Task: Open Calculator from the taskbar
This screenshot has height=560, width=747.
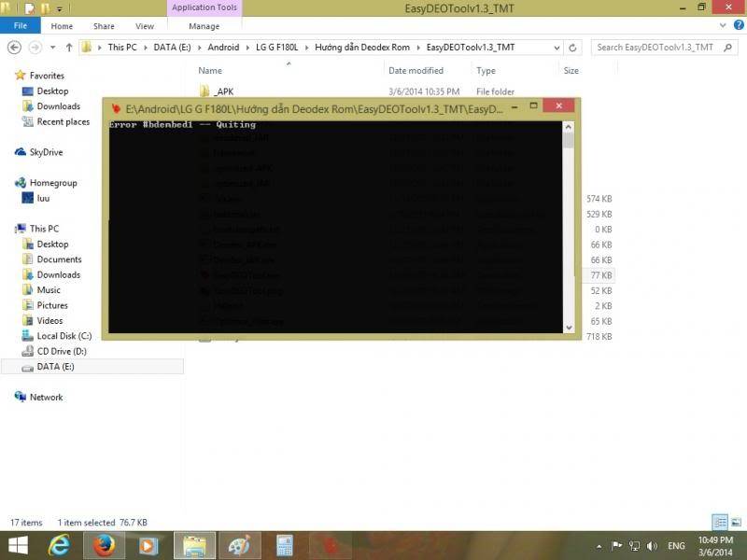Action: 285,545
